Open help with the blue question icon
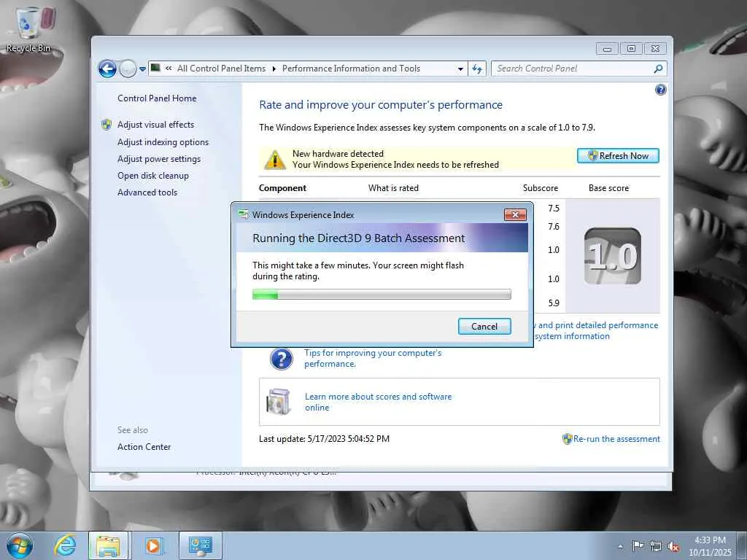 (x=660, y=90)
